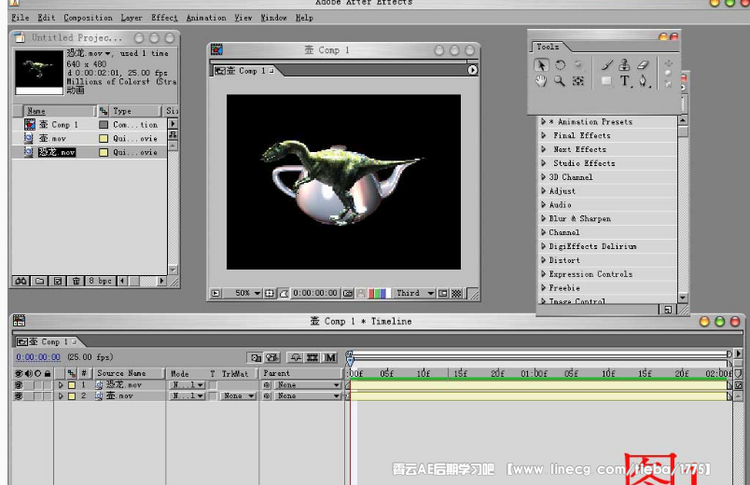
Task: Toggle lock switch for layer 2 壶.mov
Action: pos(47,396)
